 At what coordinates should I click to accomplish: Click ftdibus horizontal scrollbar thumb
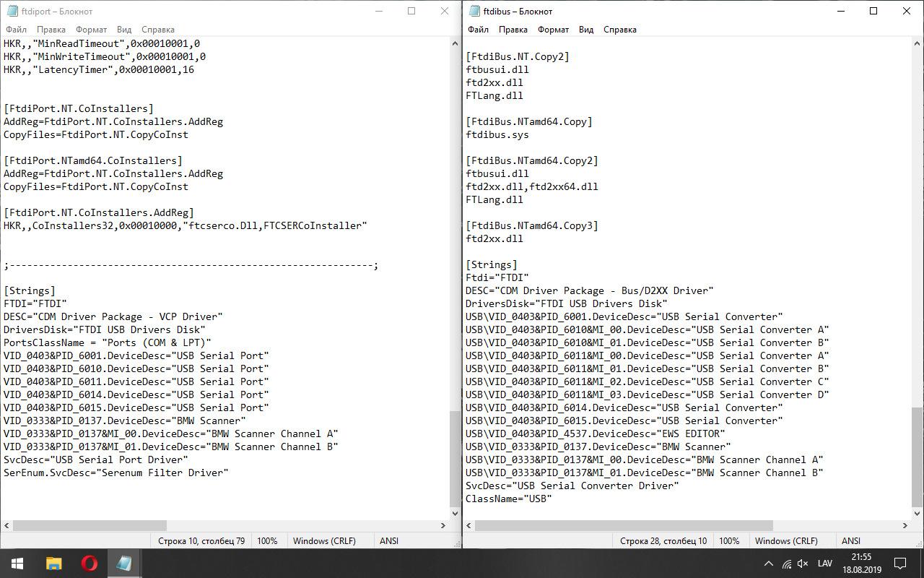pos(624,525)
